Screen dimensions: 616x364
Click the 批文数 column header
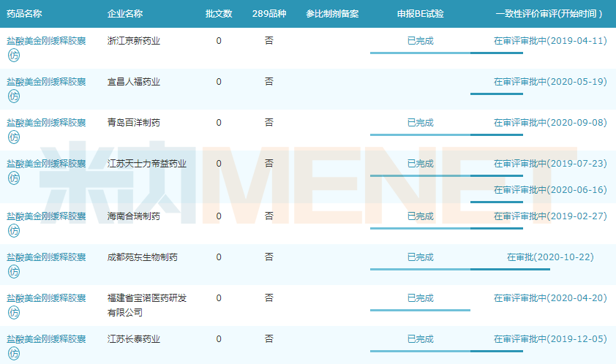coord(219,14)
